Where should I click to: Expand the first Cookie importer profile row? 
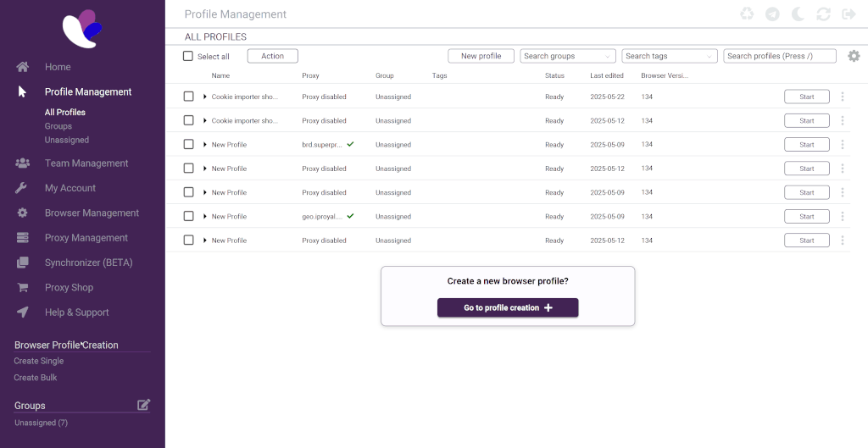(205, 97)
